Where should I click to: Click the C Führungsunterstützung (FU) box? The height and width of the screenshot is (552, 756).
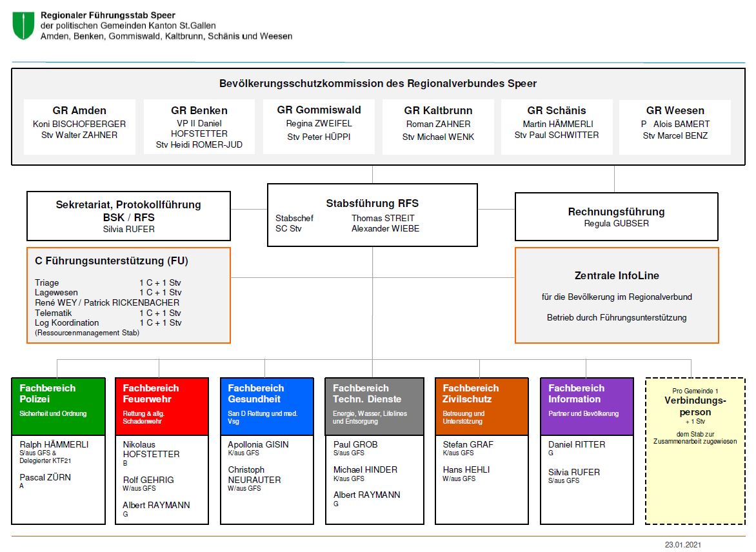128,295
